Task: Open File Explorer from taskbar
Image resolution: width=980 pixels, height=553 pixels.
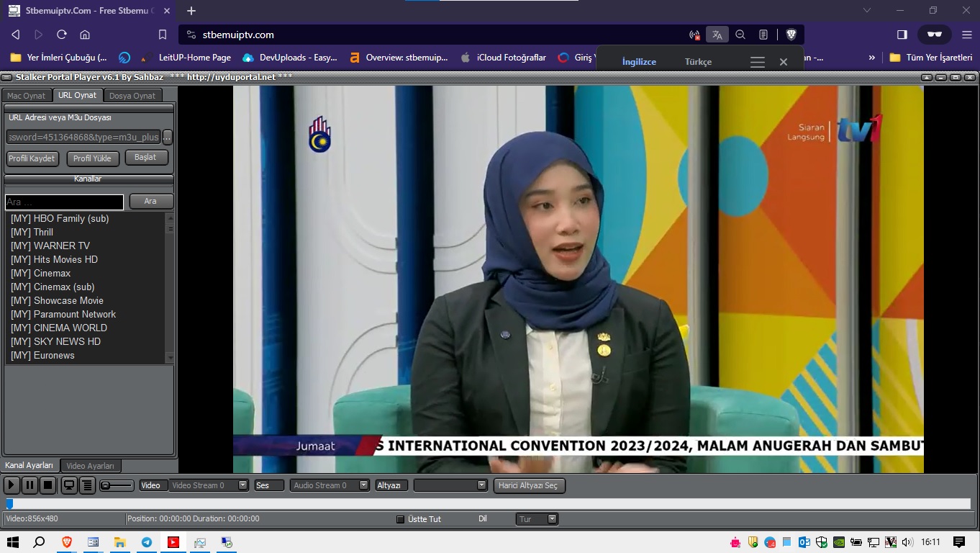Action: pos(120,542)
